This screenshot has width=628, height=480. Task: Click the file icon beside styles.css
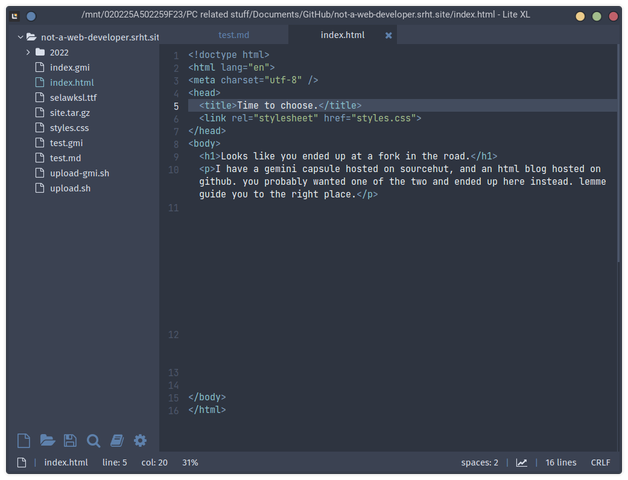(40, 127)
